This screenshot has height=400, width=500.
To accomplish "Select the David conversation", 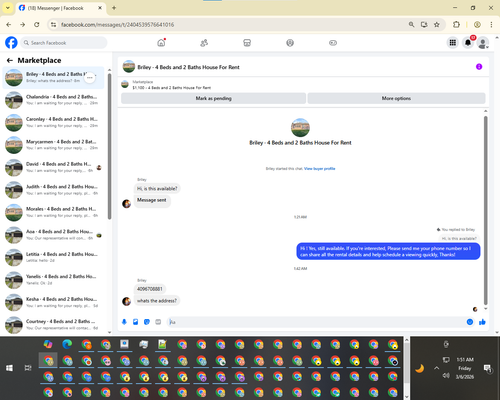I will tap(53, 167).
